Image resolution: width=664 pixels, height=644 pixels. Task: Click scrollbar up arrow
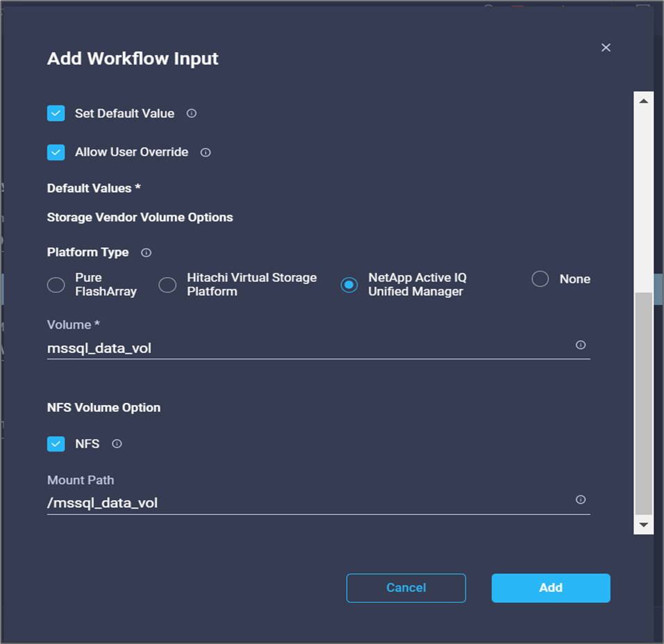point(644,101)
